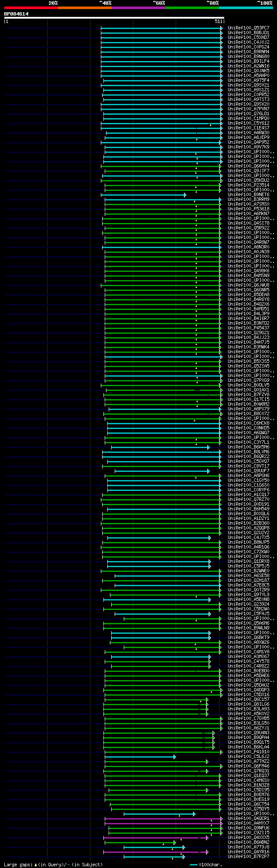This screenshot has height=868, width=277.
Task: Open hit UniRef100_B9N680
Action: click(x=248, y=57)
